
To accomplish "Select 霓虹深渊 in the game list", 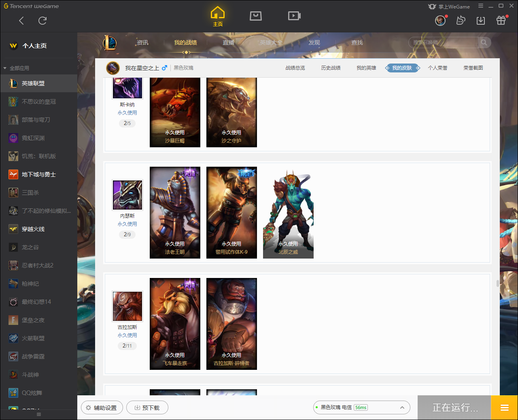I will (x=38, y=138).
